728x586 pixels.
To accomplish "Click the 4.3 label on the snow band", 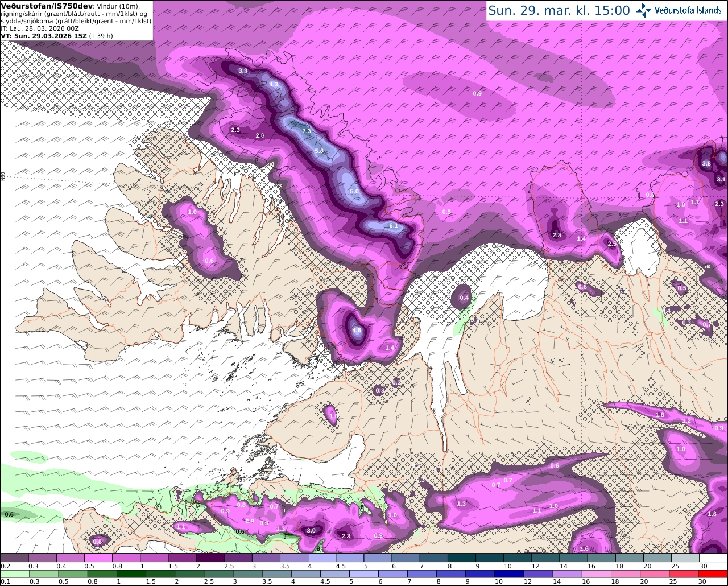I will (274, 84).
